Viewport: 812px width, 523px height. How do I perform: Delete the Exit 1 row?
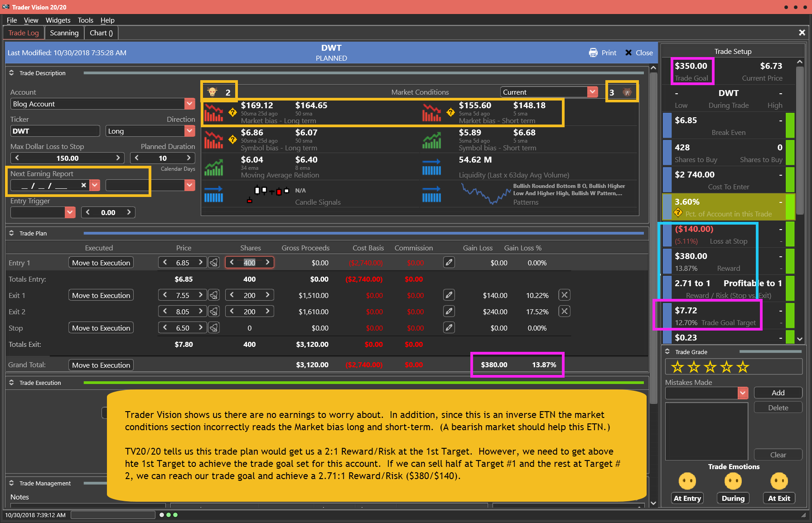[564, 295]
